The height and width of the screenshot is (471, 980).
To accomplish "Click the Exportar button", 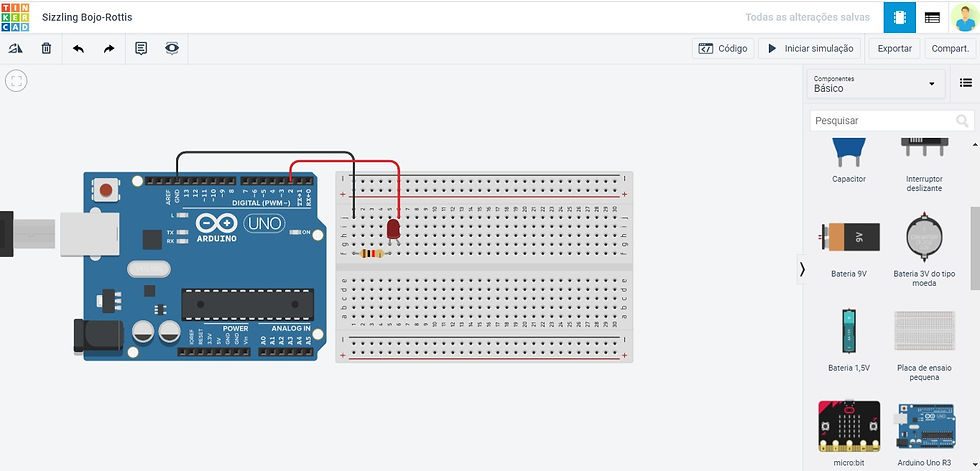I will (x=894, y=48).
